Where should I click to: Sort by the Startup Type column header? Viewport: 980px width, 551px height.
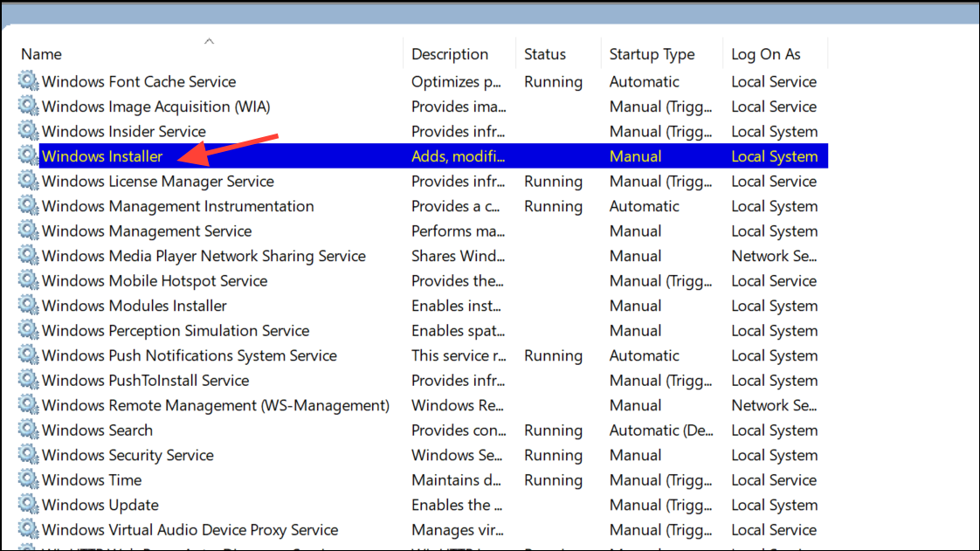[652, 54]
